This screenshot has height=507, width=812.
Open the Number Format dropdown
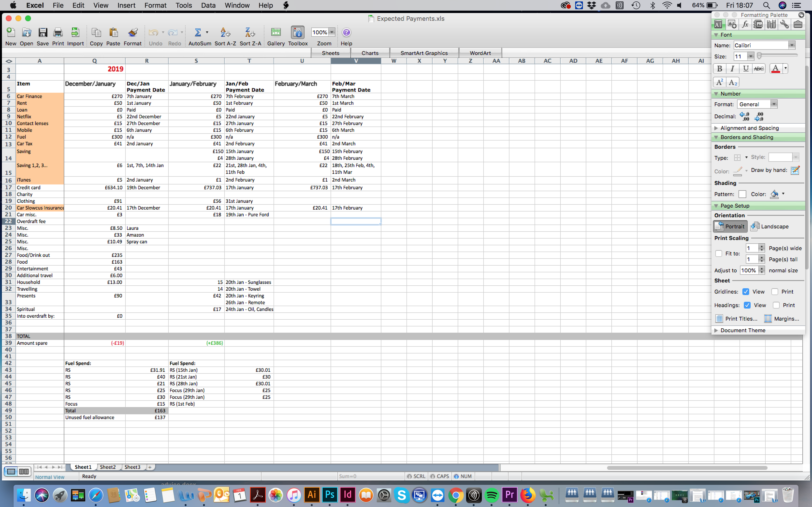point(774,104)
